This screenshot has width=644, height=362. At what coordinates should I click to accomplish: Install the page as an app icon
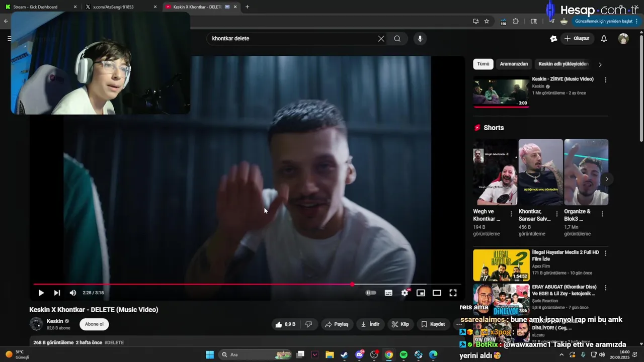(x=475, y=21)
